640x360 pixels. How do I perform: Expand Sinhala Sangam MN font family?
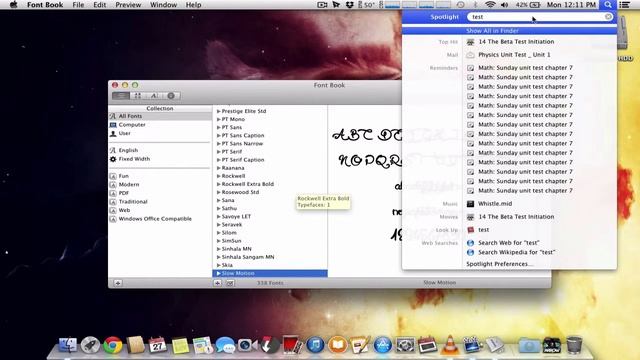(218, 257)
